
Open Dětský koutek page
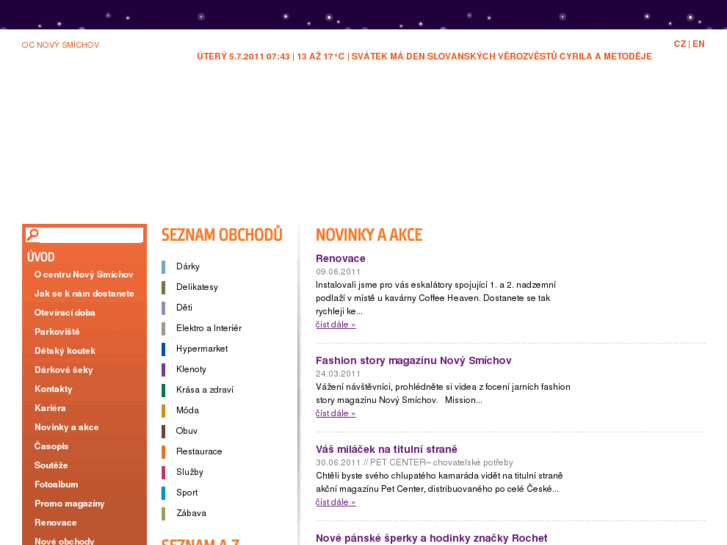[x=65, y=351]
